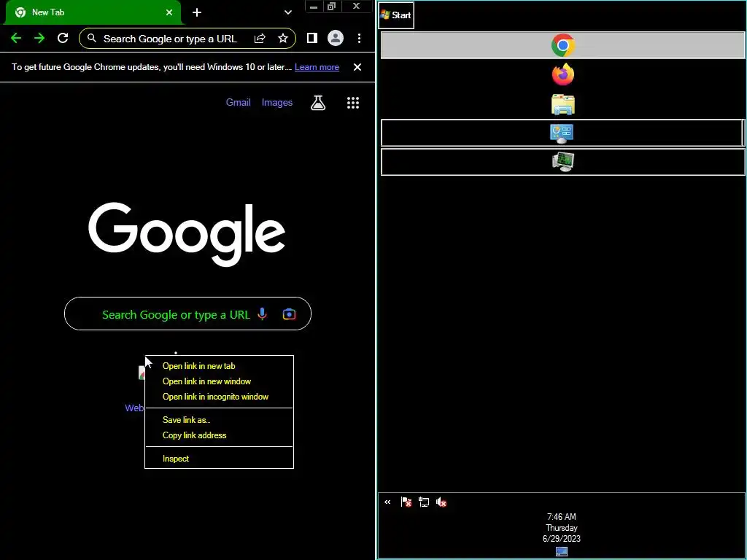This screenshot has width=747, height=560.
Task: Open the Learn more link
Action: (x=317, y=67)
